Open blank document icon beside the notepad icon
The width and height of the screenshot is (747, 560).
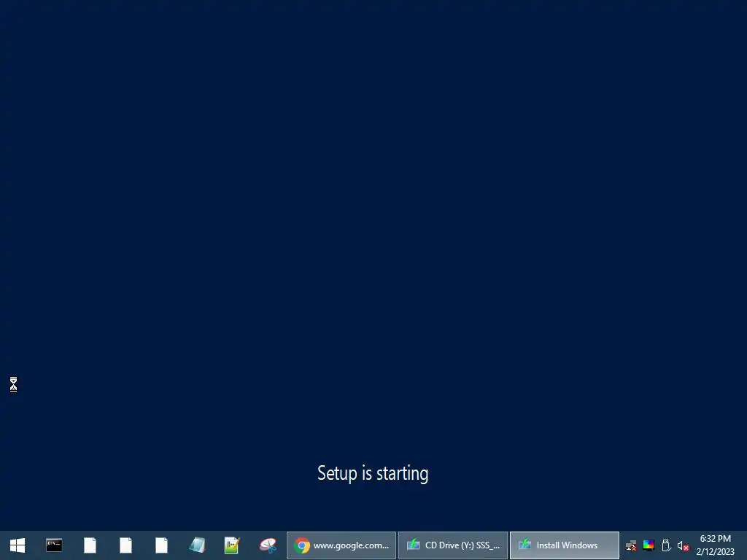pos(161,545)
